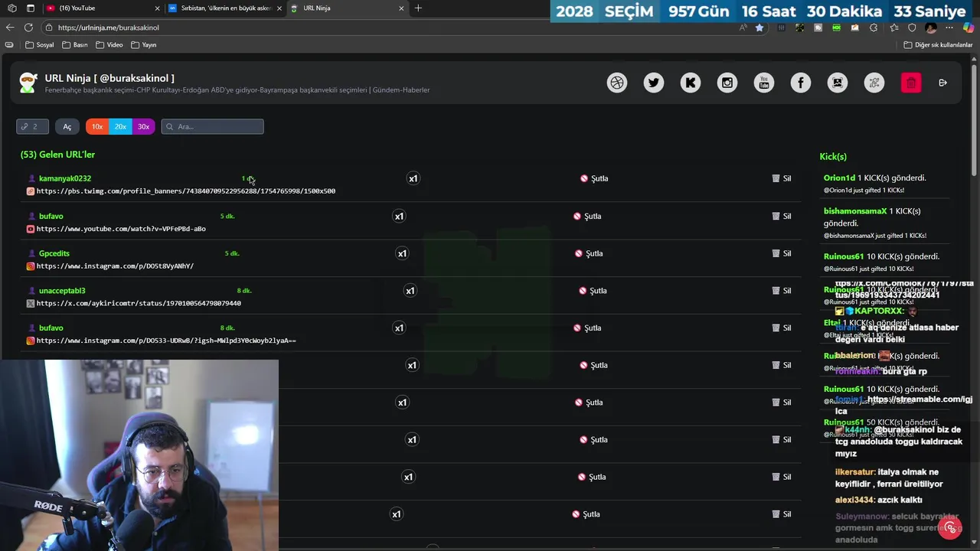The height and width of the screenshot is (551, 980).
Task: Expand Diğer sık kullanılanlar folder
Action: (938, 45)
